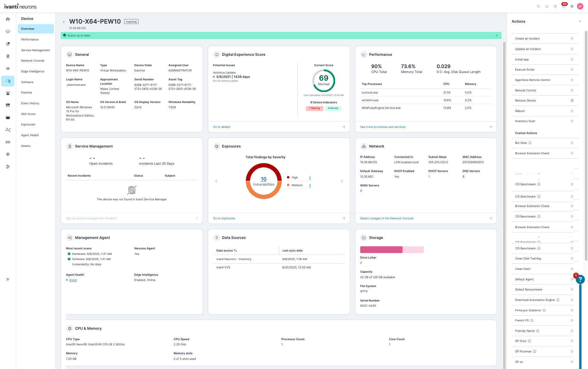Run Update an Incident action arrow
This screenshot has width=588, height=369.
(x=572, y=49)
